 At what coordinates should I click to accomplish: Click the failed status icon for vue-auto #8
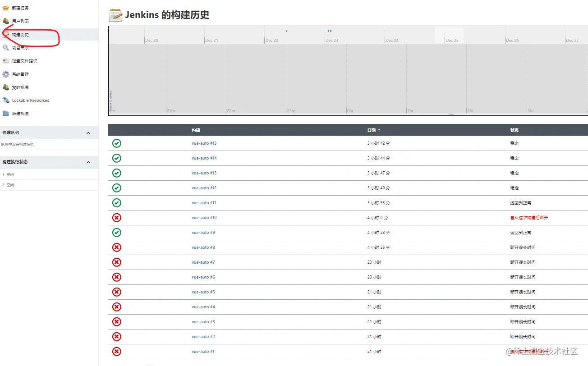coord(116,247)
